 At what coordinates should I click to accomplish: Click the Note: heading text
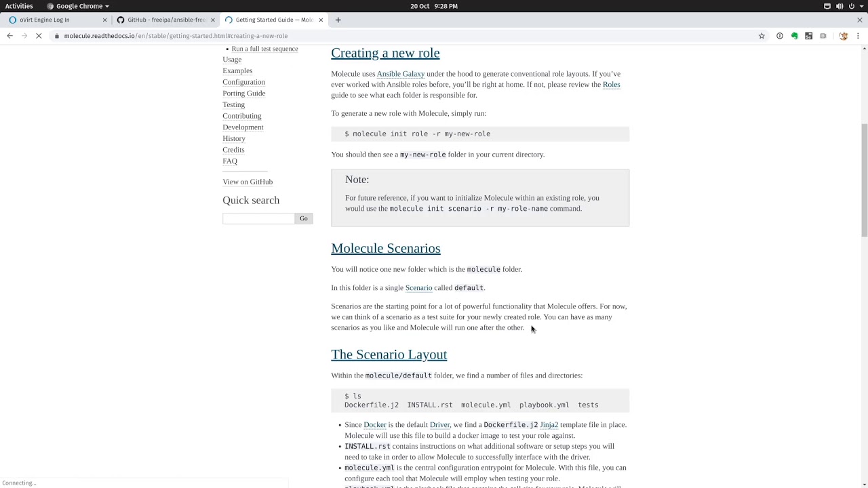point(357,180)
